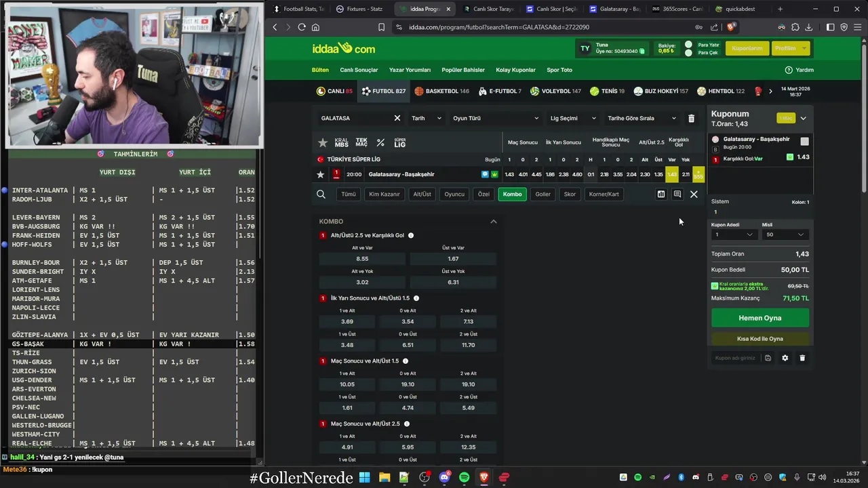Viewport: 868px width, 488px height.
Task: Open the Oyun Türü dropdown
Action: pyautogui.click(x=496, y=118)
